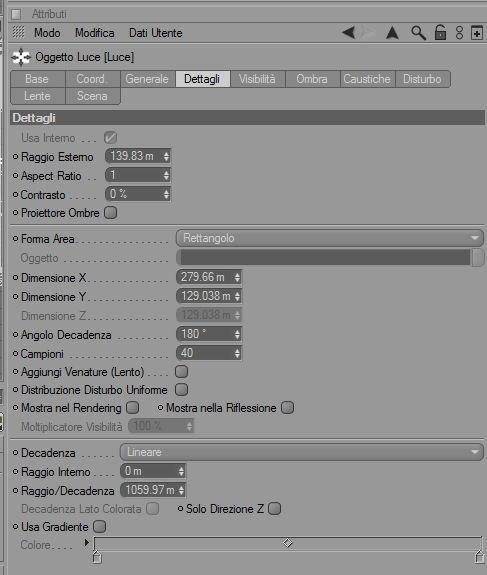Toggle Mostra nella Riflessione checkbox

[x=288, y=407]
